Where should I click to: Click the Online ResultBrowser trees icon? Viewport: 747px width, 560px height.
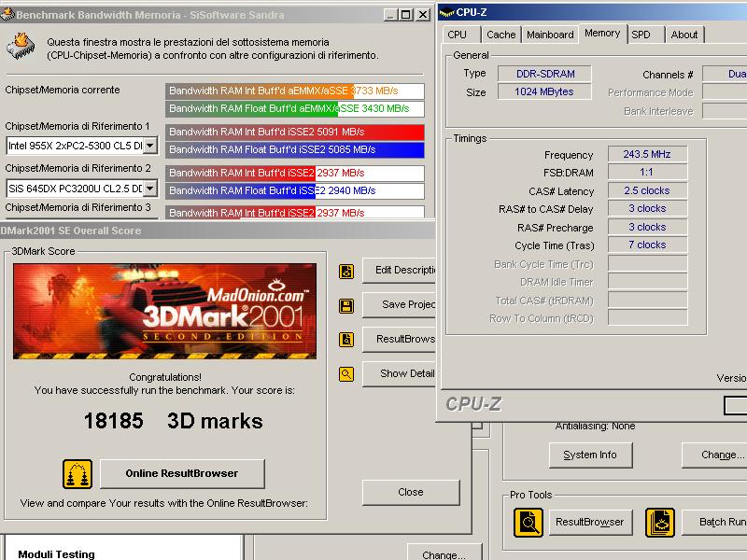(78, 474)
